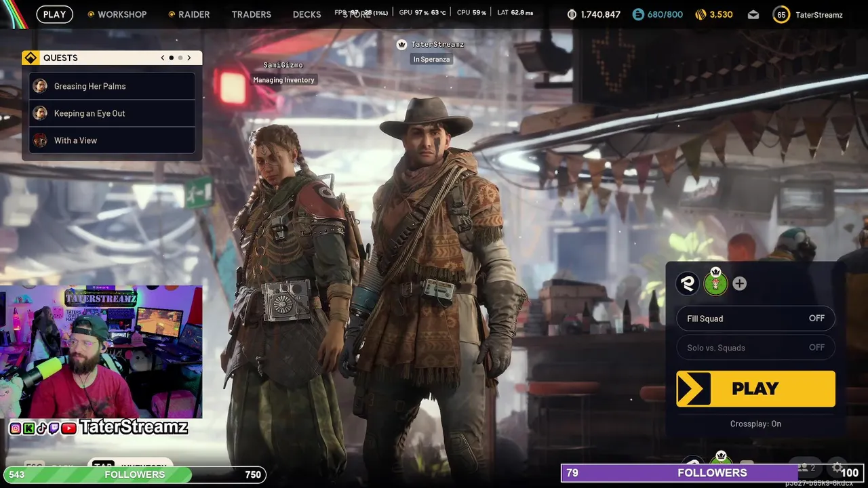Click the Keeping an Eye Out portrait

(40, 113)
